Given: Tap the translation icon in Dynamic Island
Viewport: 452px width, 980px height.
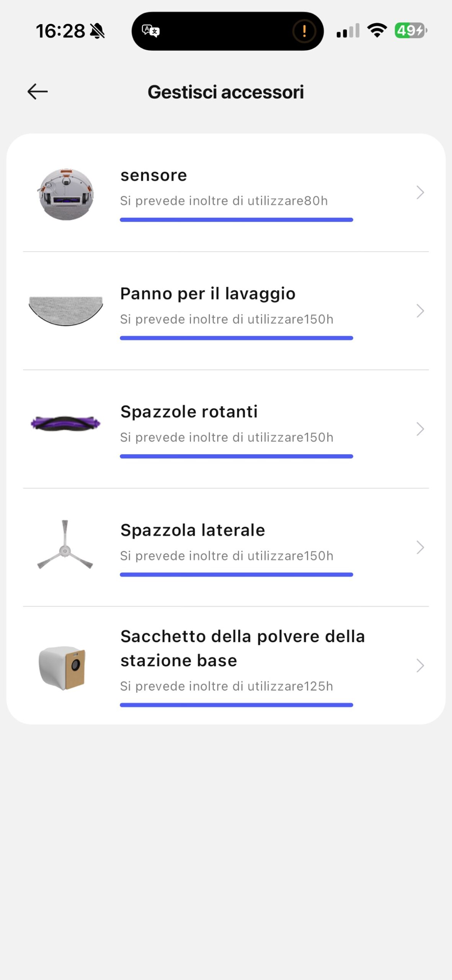Looking at the screenshot, I should (150, 31).
